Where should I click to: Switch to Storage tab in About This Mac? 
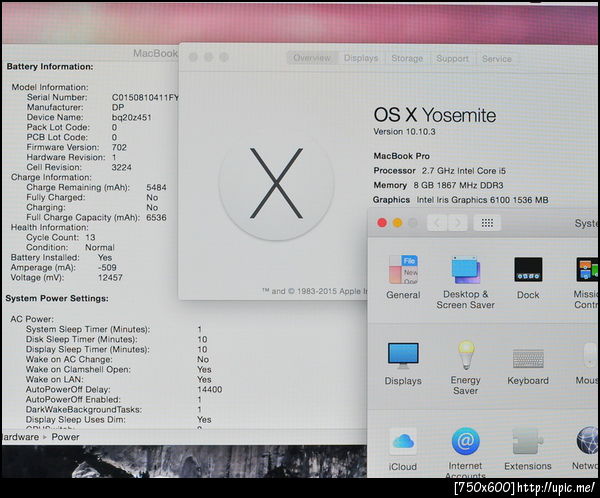pyautogui.click(x=407, y=59)
